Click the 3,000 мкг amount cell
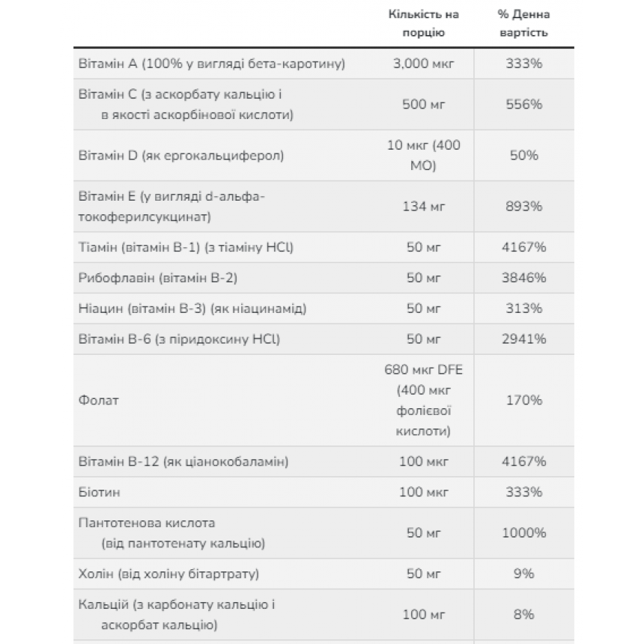 click(x=423, y=64)
